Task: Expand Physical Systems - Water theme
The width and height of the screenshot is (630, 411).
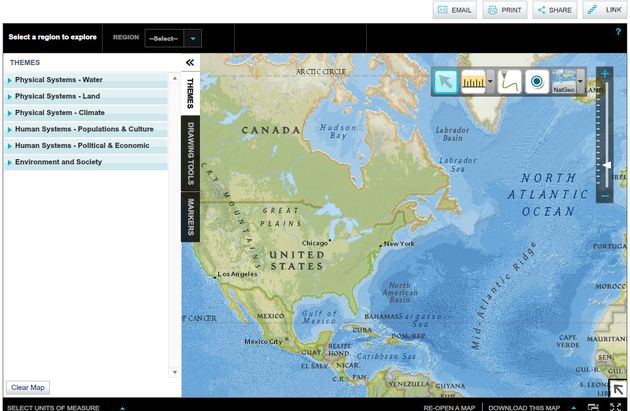Action: pyautogui.click(x=86, y=80)
